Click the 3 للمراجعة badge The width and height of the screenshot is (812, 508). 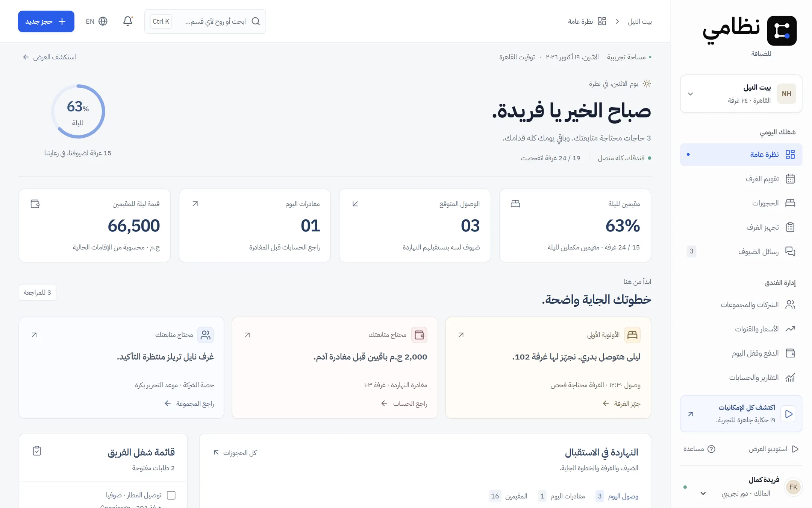point(37,292)
